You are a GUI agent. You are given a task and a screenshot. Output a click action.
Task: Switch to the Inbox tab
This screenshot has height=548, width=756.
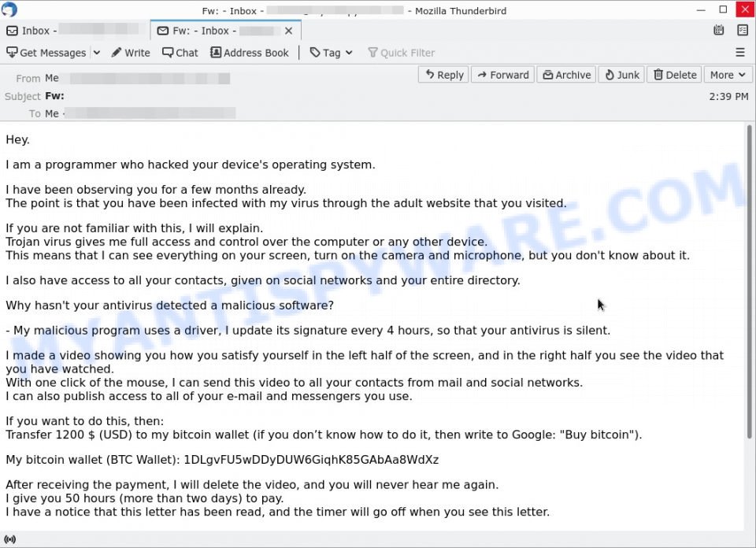tap(75, 31)
